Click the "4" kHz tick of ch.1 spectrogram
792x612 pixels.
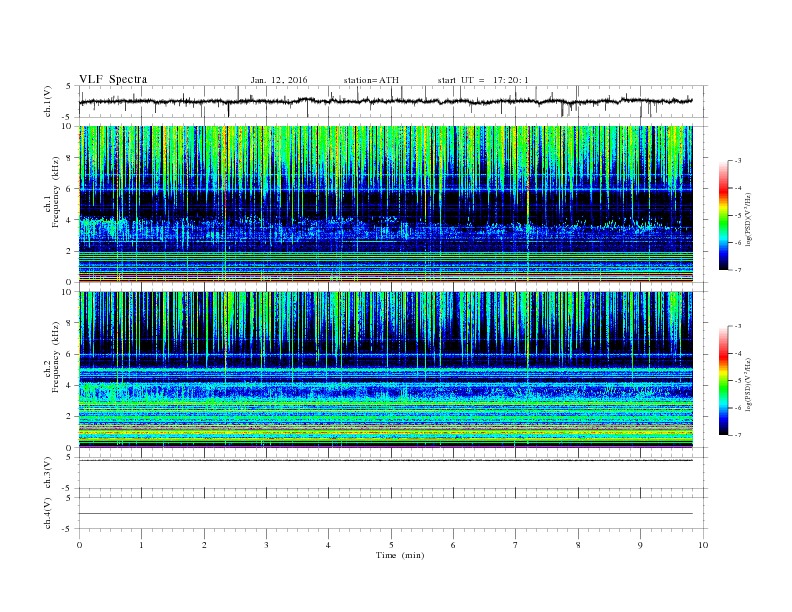[70, 220]
